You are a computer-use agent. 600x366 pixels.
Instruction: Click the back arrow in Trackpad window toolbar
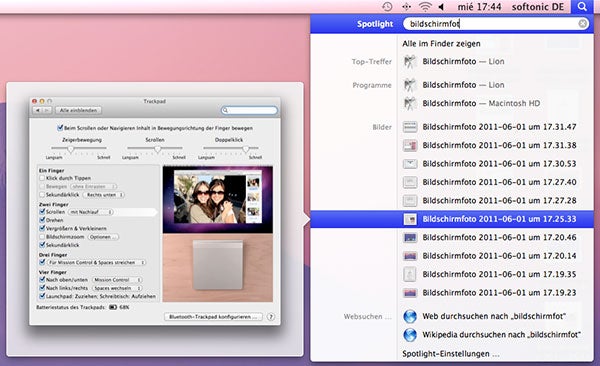click(x=38, y=110)
